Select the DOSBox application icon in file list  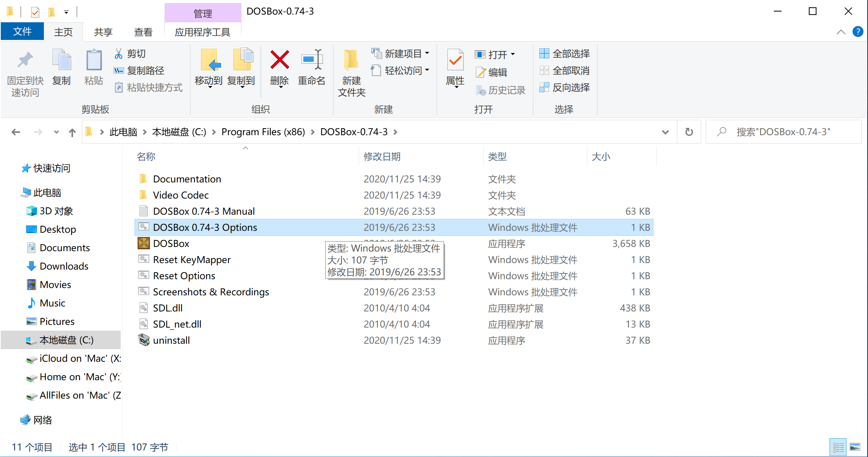(144, 243)
